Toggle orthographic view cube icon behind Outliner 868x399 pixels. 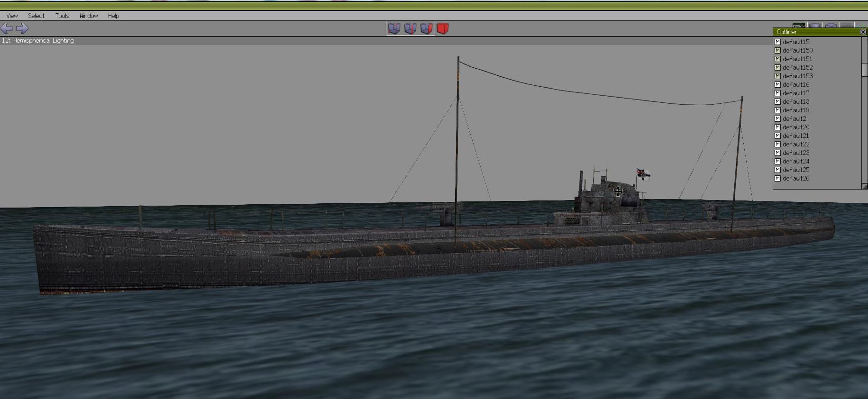(831, 25)
